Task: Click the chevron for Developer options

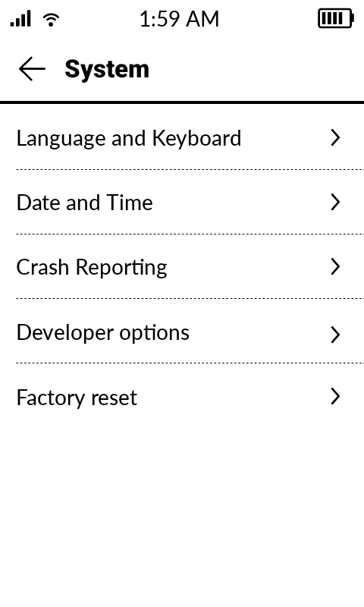Action: [x=335, y=335]
